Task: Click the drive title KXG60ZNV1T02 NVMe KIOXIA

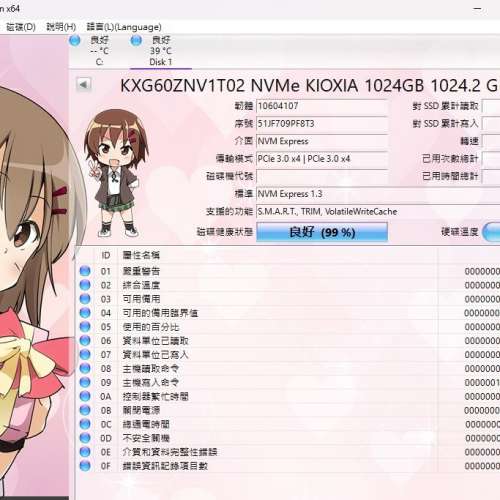Action: click(x=239, y=86)
